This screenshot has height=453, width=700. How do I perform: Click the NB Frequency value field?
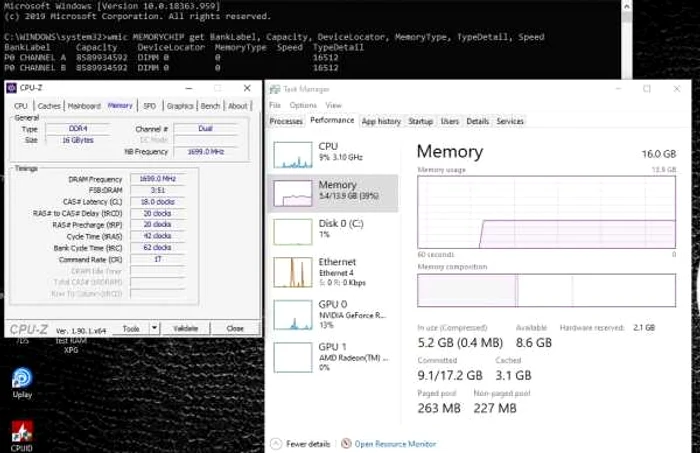(205, 152)
